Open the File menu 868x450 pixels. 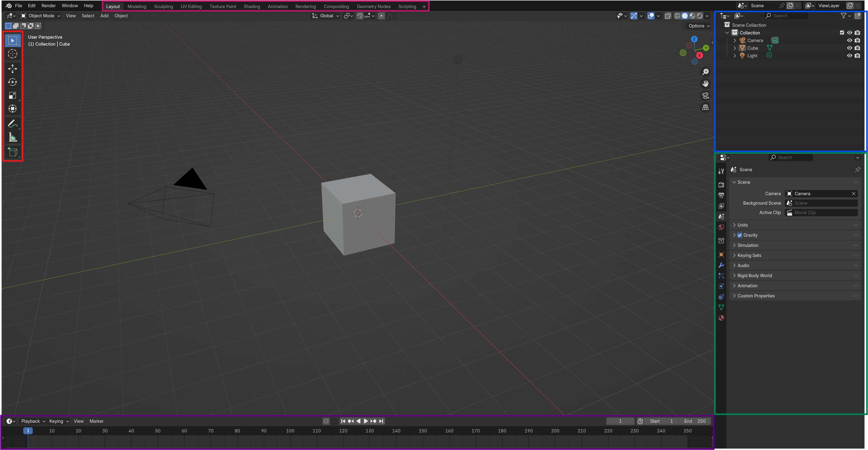pos(18,6)
